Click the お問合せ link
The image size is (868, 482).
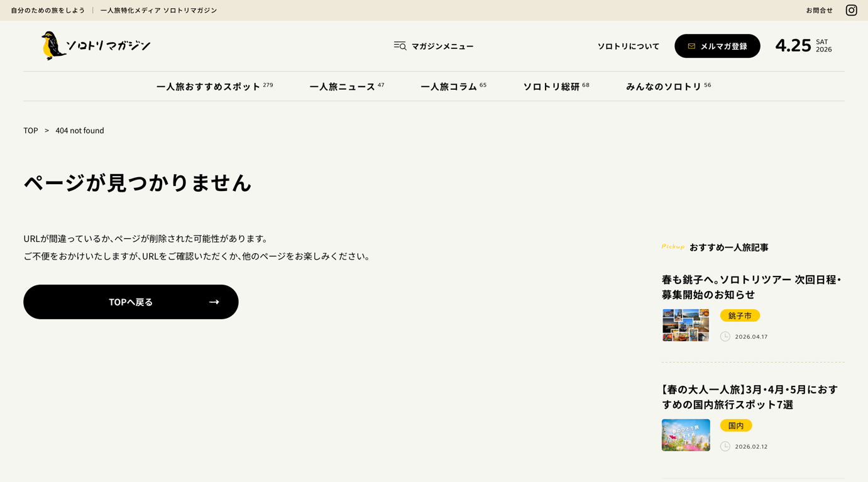pos(819,10)
